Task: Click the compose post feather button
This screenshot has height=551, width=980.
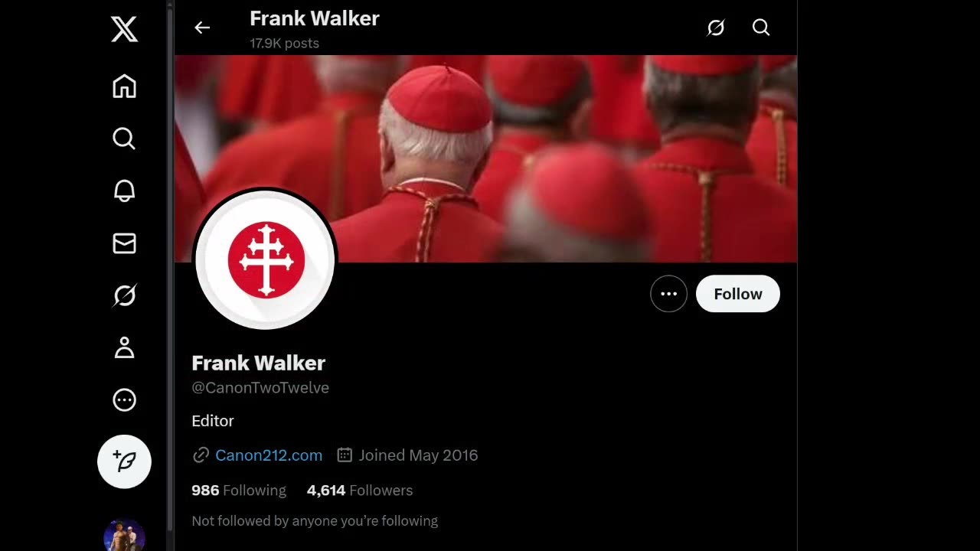Action: pos(124,461)
